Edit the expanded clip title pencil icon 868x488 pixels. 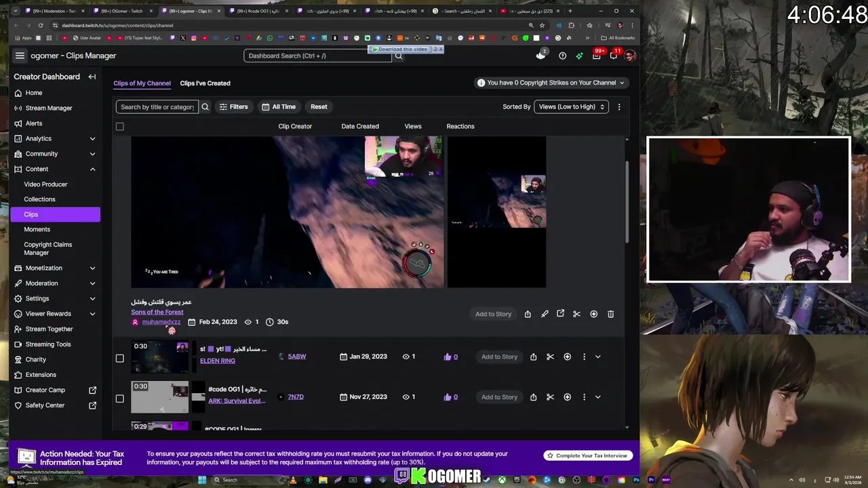(x=545, y=314)
